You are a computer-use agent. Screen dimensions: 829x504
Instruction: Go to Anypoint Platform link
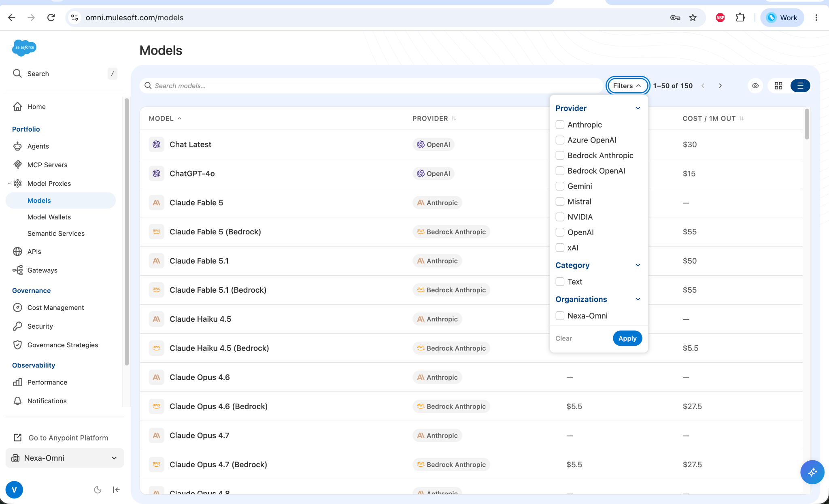(x=61, y=438)
